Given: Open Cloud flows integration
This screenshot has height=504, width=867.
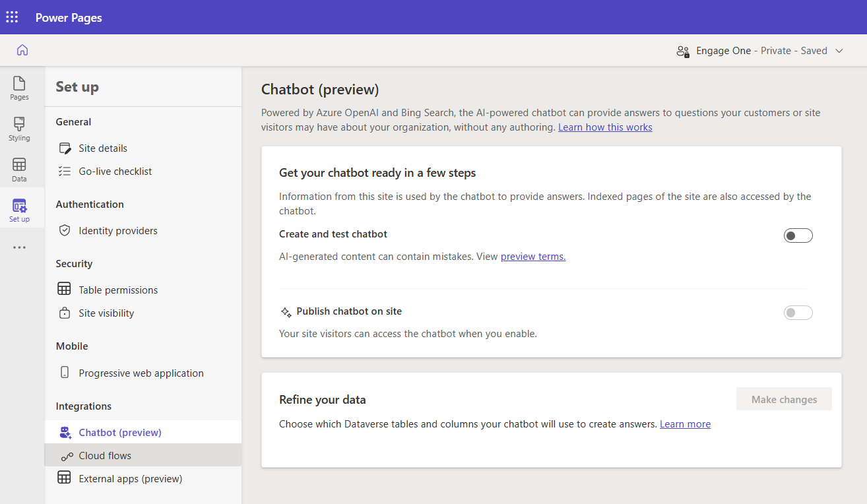Looking at the screenshot, I should click(x=105, y=456).
